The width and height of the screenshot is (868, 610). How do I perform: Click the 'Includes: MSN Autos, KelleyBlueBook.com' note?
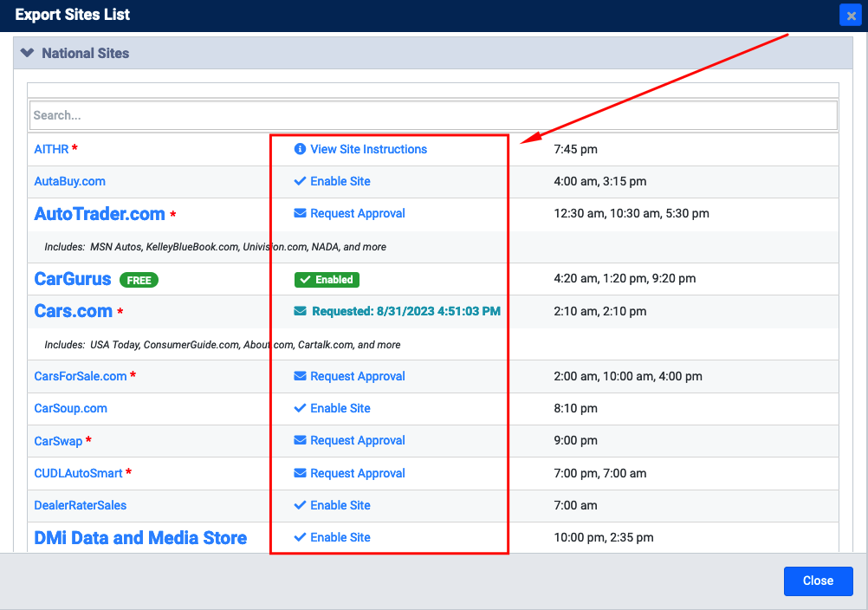216,247
